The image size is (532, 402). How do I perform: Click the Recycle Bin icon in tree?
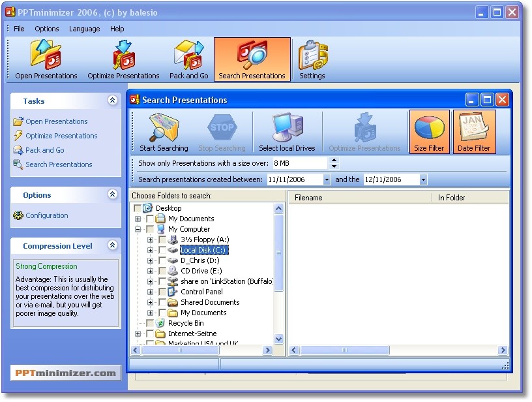[160, 323]
